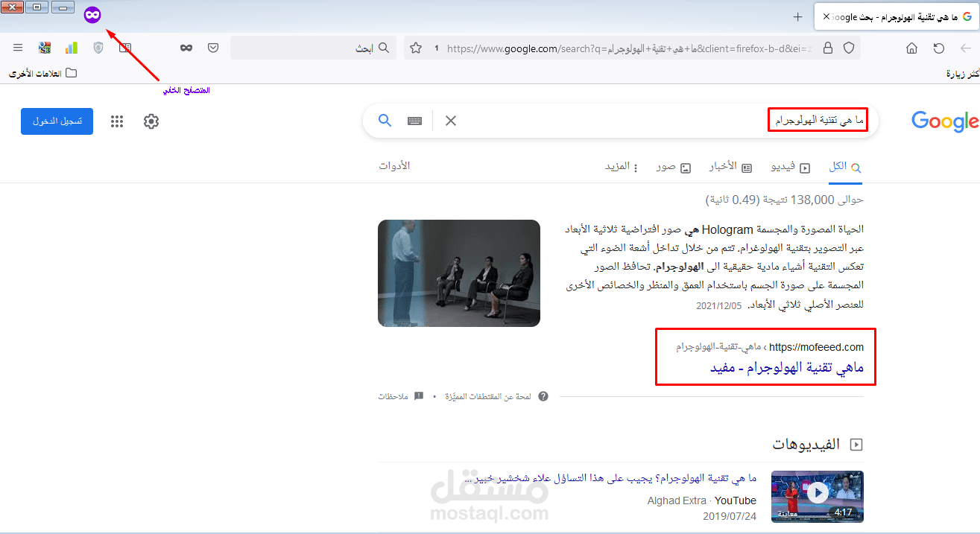This screenshot has width=980, height=534.
Task: Open Google quick settings gear icon
Action: pos(151,121)
